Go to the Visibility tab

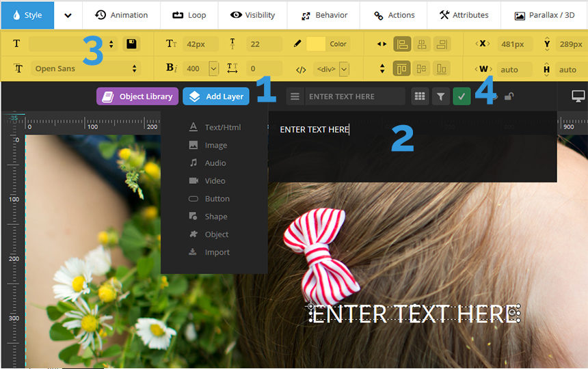click(x=252, y=15)
